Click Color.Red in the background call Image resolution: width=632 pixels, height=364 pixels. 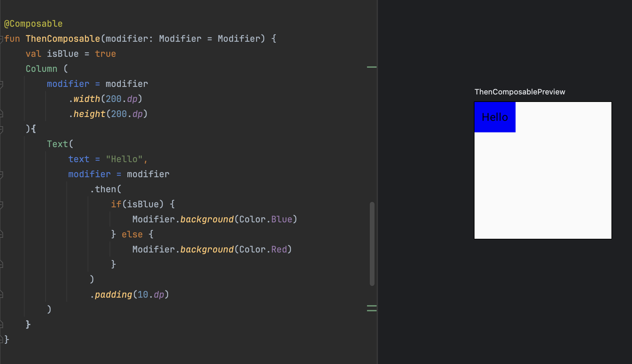pyautogui.click(x=263, y=249)
